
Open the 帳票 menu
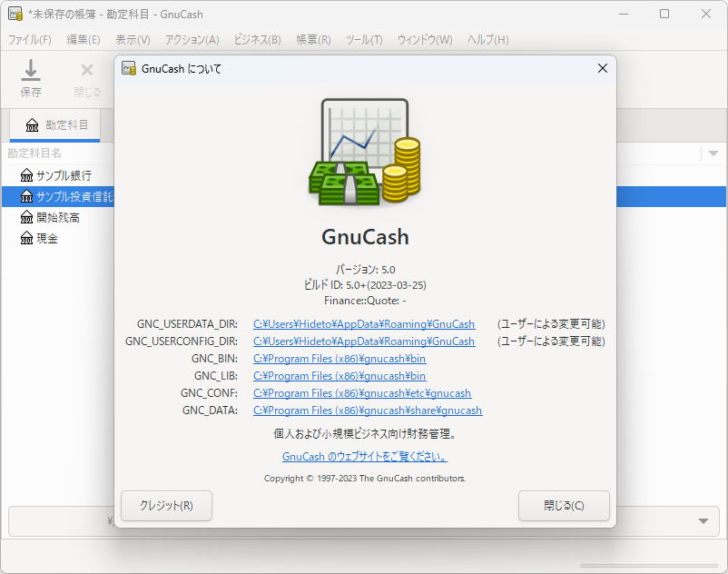point(312,40)
